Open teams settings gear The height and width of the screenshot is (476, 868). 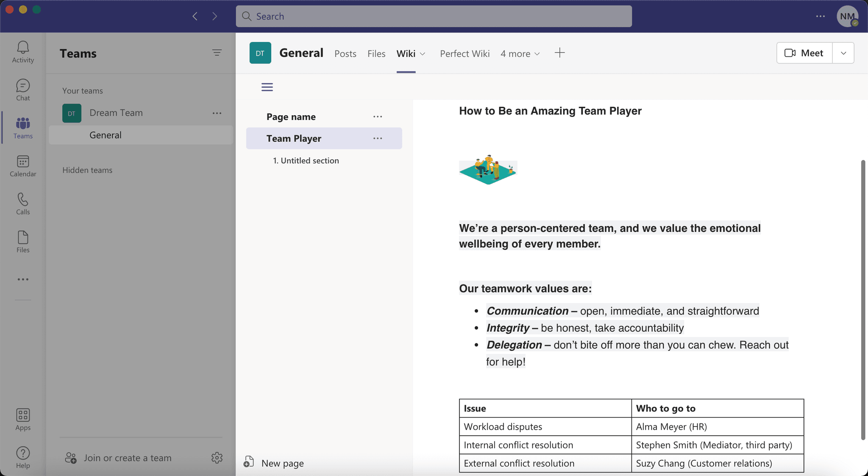[x=217, y=458]
